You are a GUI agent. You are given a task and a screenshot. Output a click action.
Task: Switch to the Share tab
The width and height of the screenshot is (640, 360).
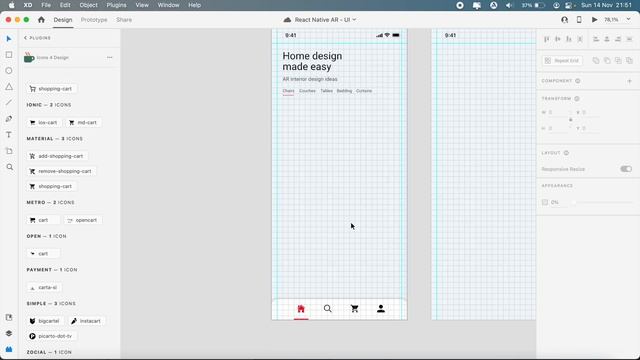tap(124, 20)
